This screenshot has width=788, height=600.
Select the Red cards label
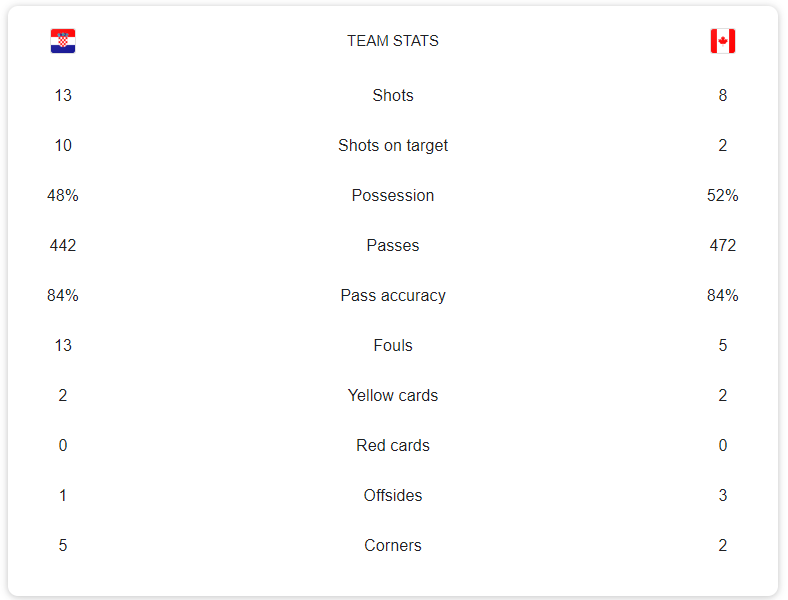tap(393, 445)
